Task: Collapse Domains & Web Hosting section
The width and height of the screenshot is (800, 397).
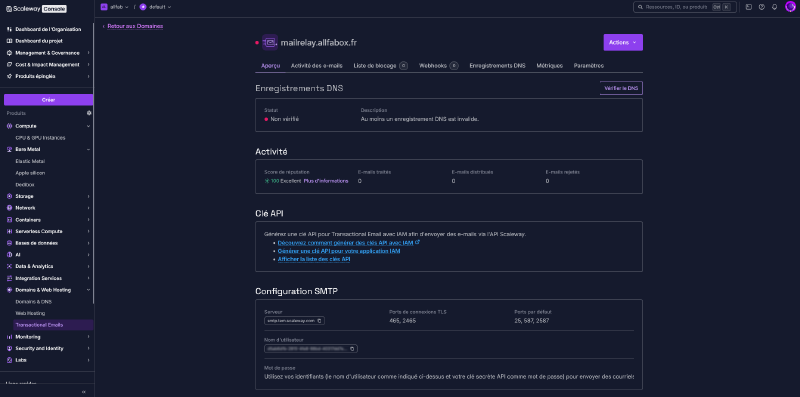Action: pyautogui.click(x=89, y=290)
